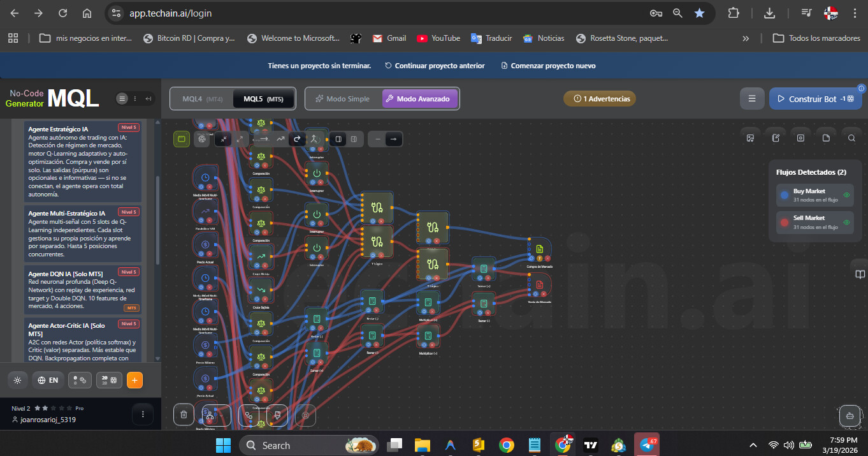Open the notes editor icon on the canvas
This screenshot has height=456, width=868.
coord(776,138)
